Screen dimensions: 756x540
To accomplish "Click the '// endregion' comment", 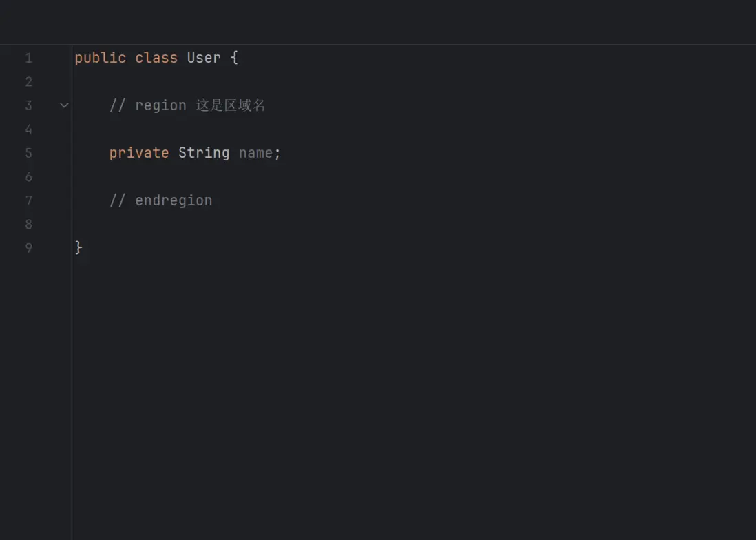I will point(160,200).
